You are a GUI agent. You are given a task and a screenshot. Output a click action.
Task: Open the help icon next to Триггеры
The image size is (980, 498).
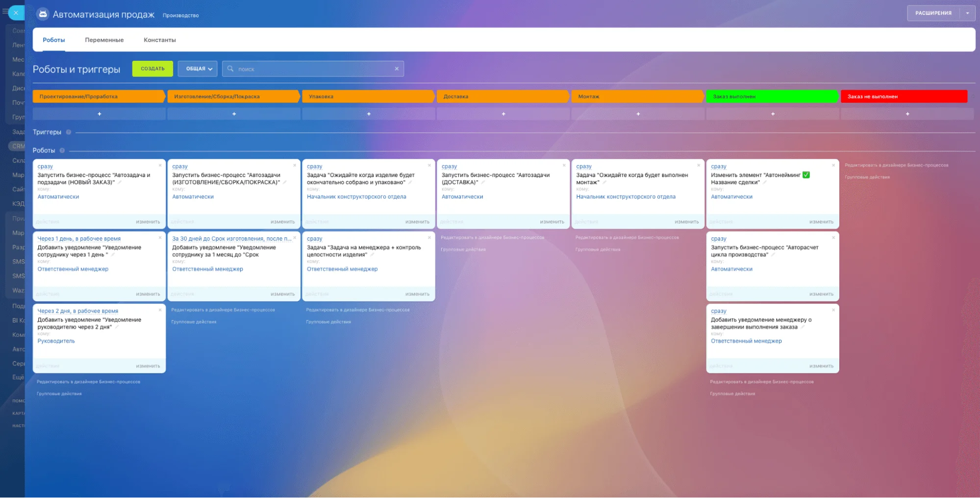pos(69,132)
